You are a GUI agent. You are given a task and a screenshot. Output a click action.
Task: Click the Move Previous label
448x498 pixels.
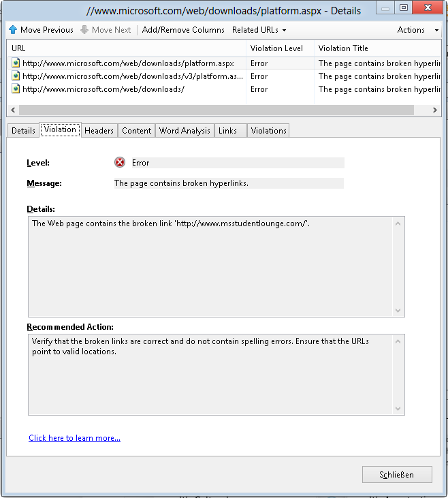47,30
